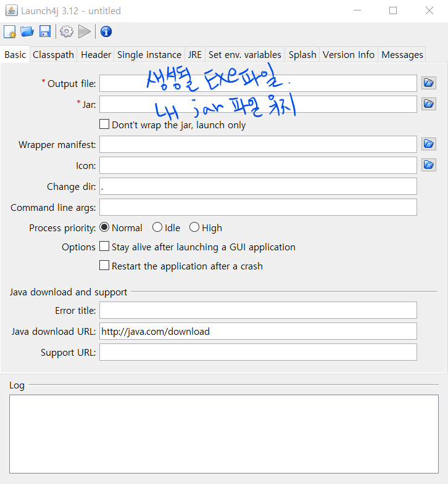Browse for Wrapper manifest folder icon

[x=429, y=144]
